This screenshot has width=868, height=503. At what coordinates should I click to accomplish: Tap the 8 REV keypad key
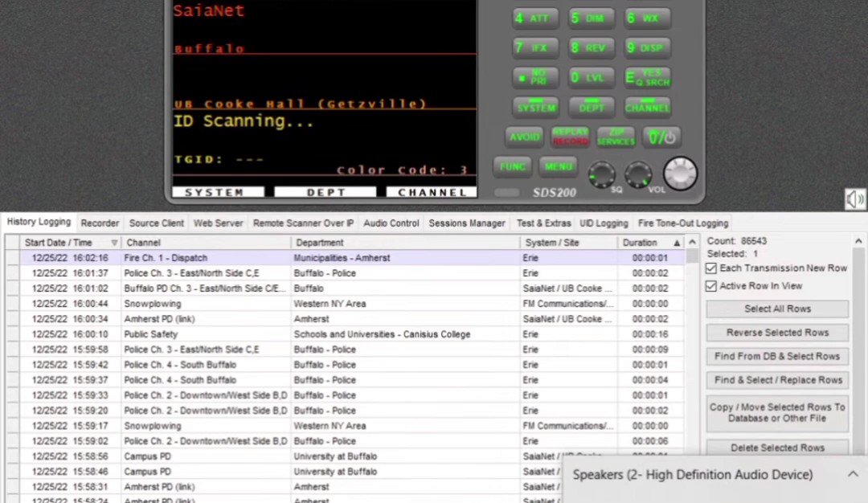pos(591,48)
